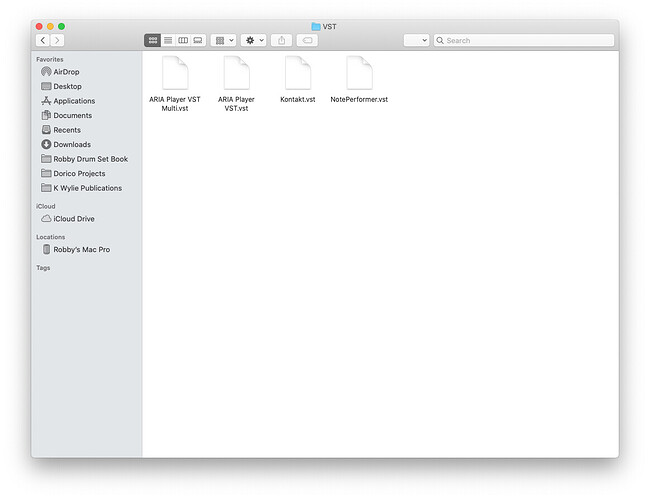Click the Locations section header
Viewport: 650px width, 499px height.
(x=51, y=237)
